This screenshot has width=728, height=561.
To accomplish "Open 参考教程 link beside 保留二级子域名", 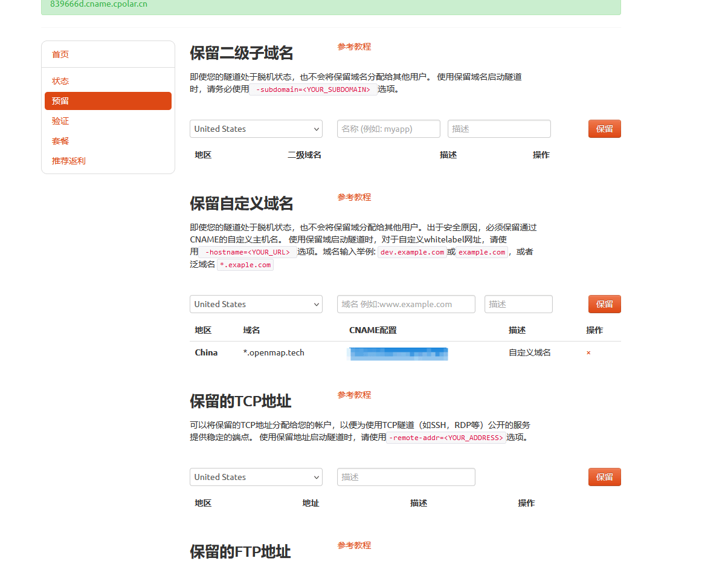I will coord(354,47).
